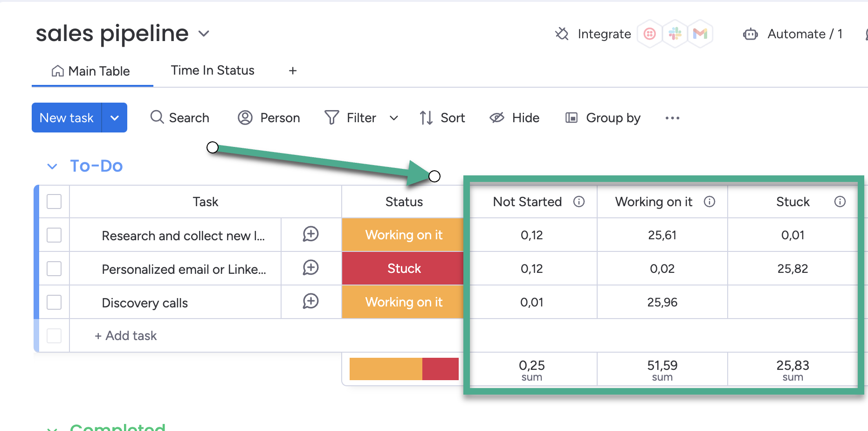Switch to Time In Status tab
This screenshot has width=868, height=431.
coord(213,70)
